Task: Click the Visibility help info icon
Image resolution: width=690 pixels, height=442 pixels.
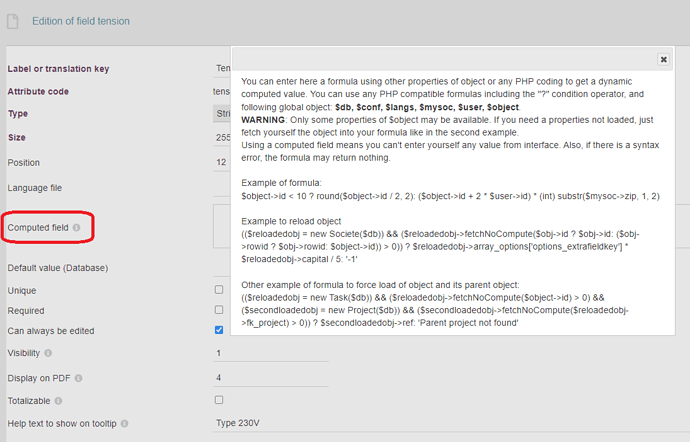Action: pyautogui.click(x=48, y=353)
